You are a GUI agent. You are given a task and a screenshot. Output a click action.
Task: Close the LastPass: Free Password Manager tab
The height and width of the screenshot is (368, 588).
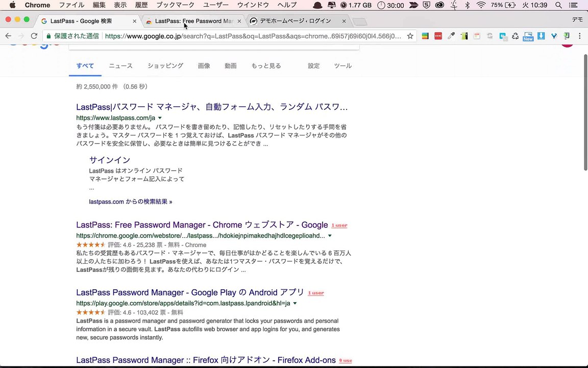point(239,21)
